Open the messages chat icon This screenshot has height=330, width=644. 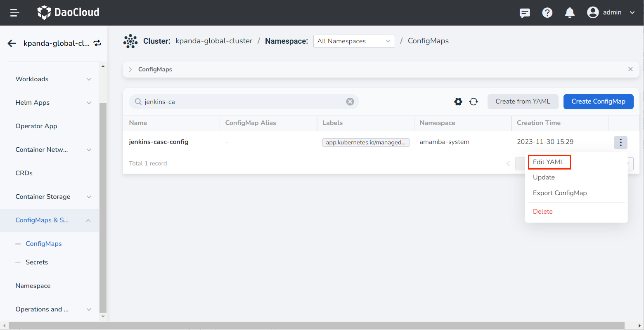click(x=525, y=13)
